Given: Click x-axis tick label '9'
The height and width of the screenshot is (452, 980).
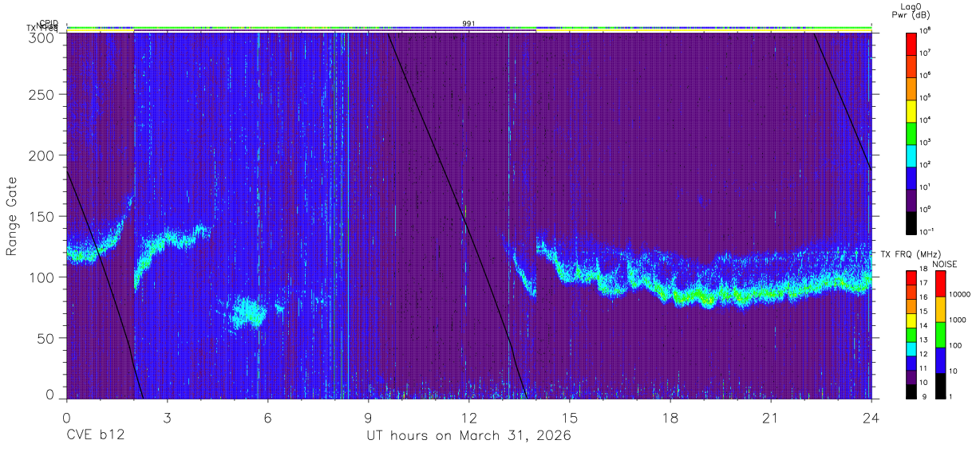Looking at the screenshot, I should pyautogui.click(x=368, y=418).
